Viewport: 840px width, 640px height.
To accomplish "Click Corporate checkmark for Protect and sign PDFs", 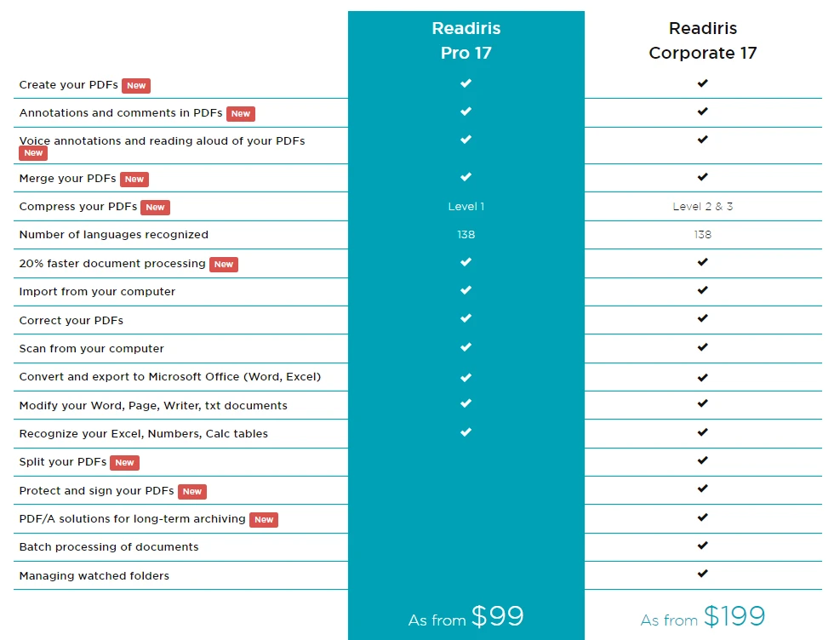I will click(x=702, y=489).
